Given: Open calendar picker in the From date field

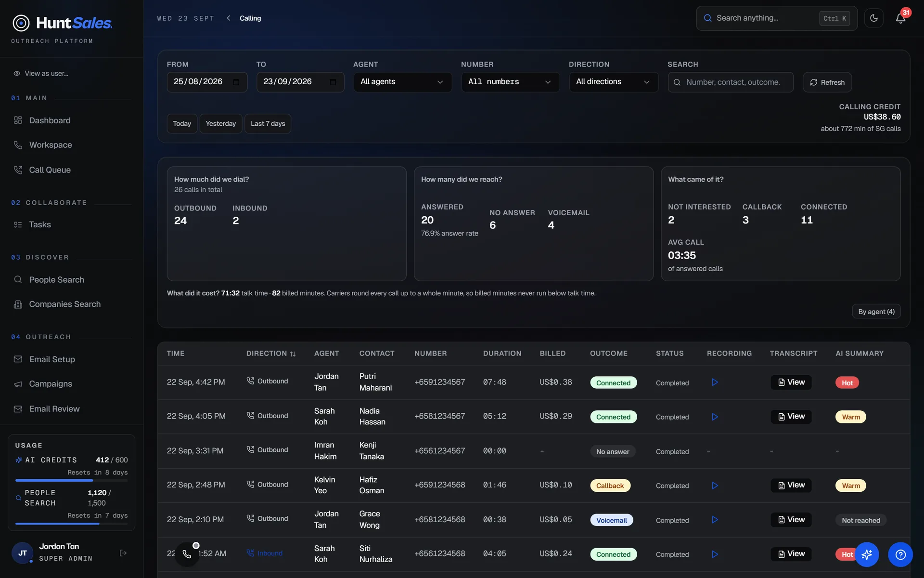Looking at the screenshot, I should (236, 82).
